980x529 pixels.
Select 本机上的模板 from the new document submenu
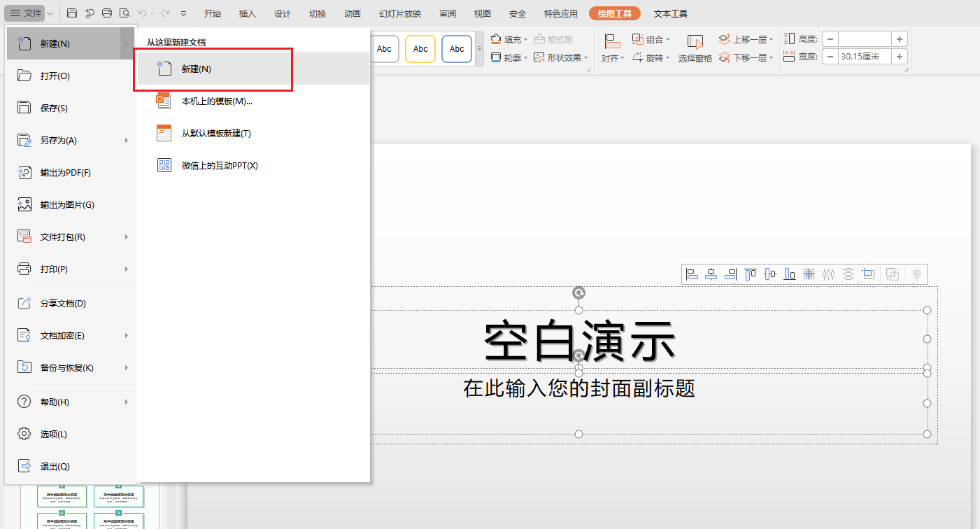pos(216,101)
